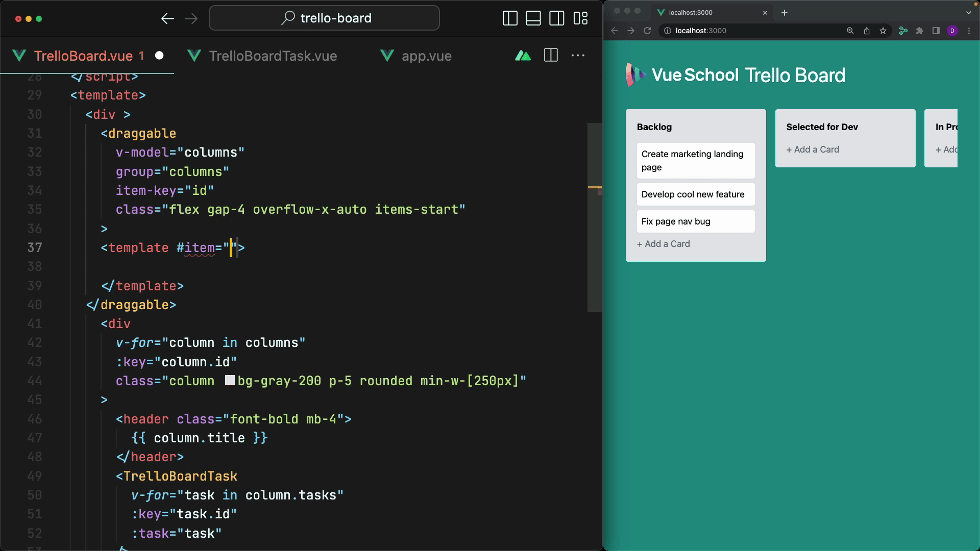980x551 pixels.
Task: Click the draggable opening tag on line 31
Action: [x=138, y=134]
